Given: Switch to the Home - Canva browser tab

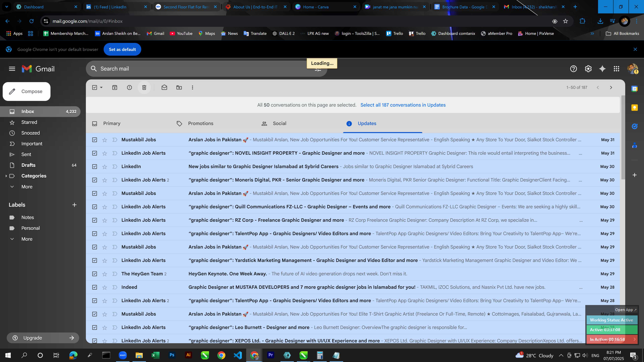Looking at the screenshot, I should click(x=326, y=7).
